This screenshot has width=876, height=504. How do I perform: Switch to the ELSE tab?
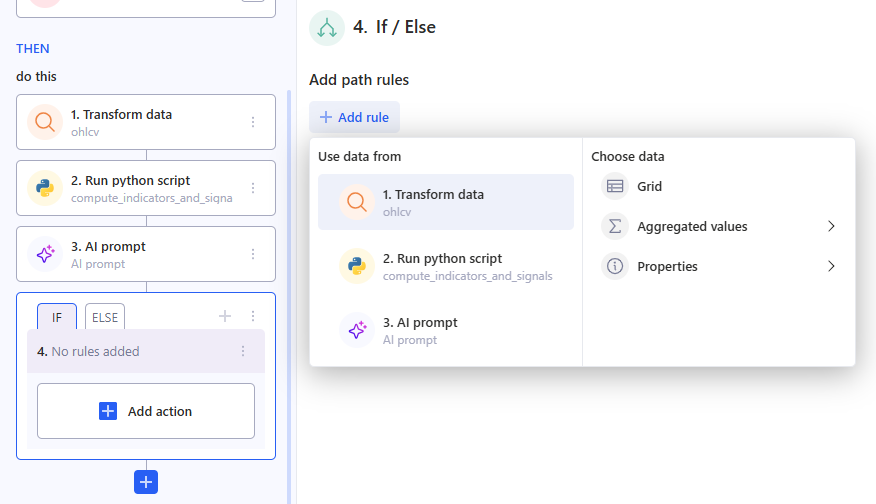tap(105, 317)
